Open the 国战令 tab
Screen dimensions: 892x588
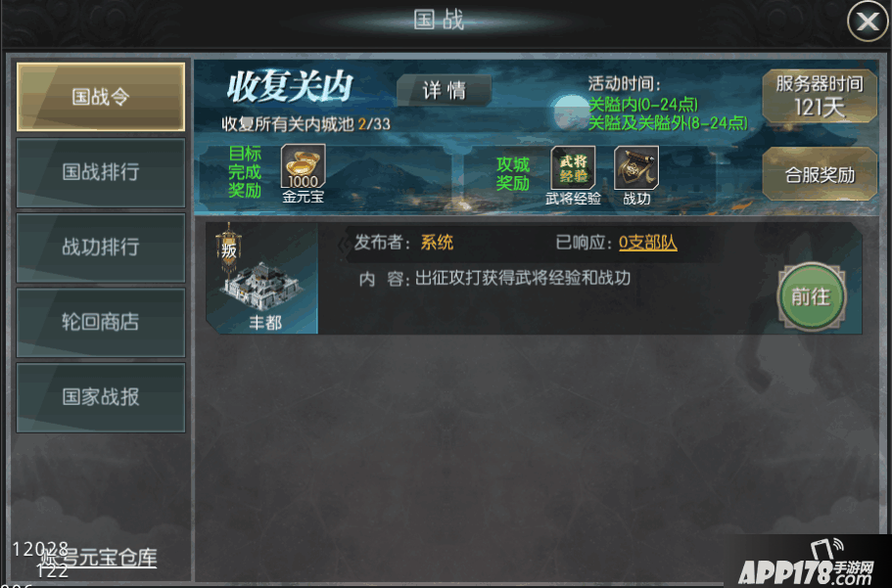click(x=101, y=97)
